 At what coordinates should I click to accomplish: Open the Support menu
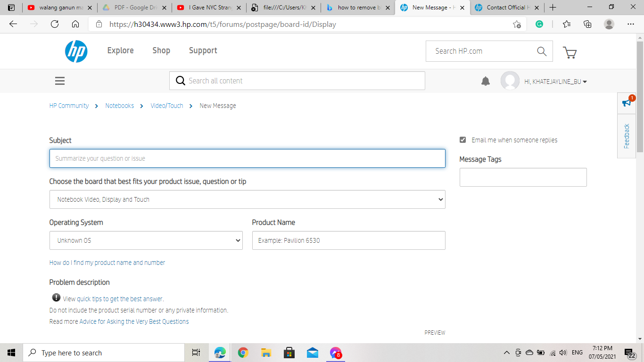click(203, 50)
